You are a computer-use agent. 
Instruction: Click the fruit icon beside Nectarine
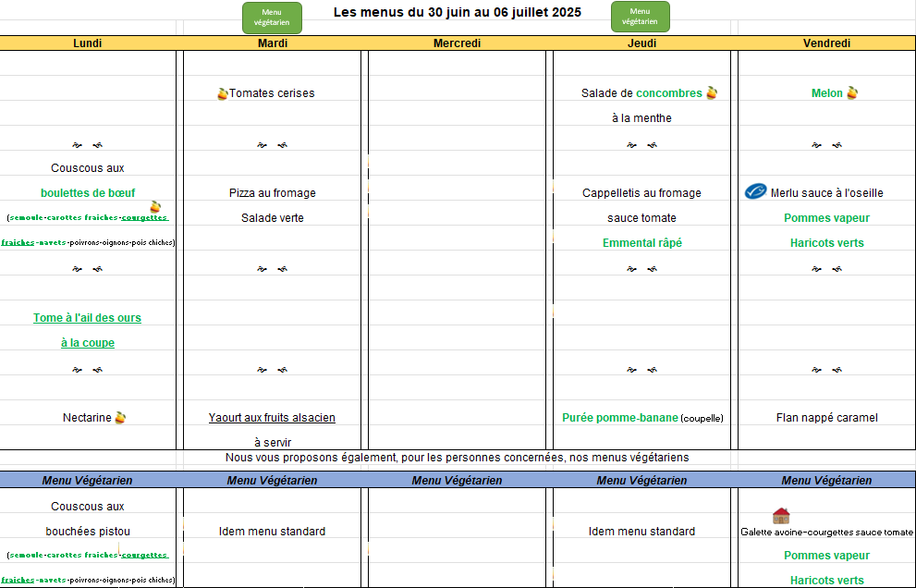[x=120, y=418]
